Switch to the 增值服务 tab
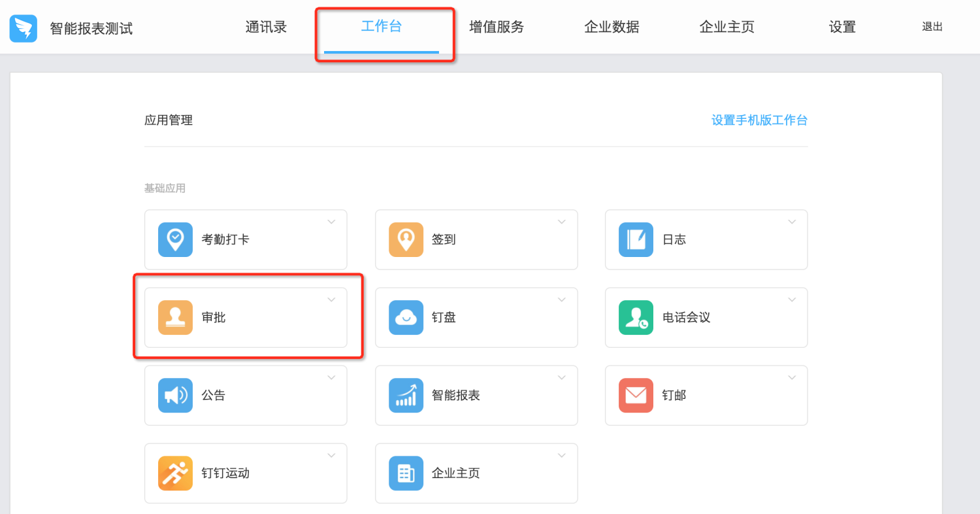The height and width of the screenshot is (514, 980). coord(497,27)
